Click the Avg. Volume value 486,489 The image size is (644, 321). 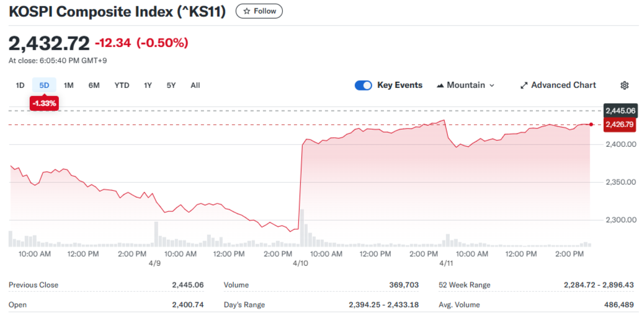[x=619, y=305]
